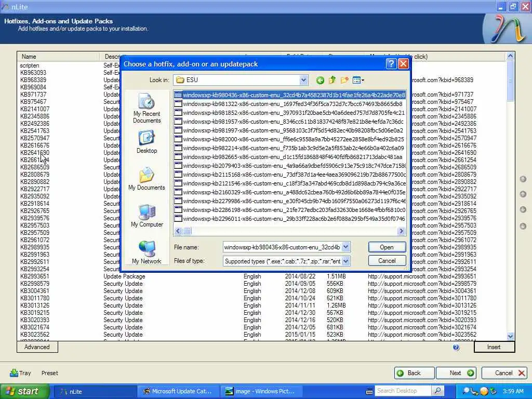532x399 pixels.
Task: Click the Advanced button in nLite
Action: coord(37,347)
